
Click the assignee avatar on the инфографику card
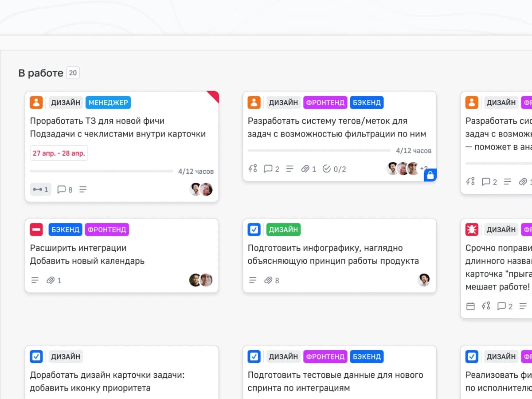click(424, 280)
